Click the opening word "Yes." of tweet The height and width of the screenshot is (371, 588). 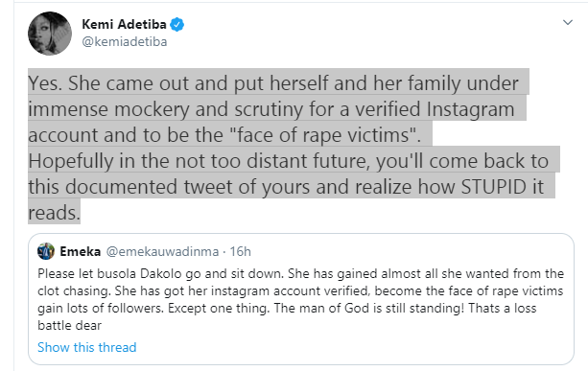tap(45, 83)
